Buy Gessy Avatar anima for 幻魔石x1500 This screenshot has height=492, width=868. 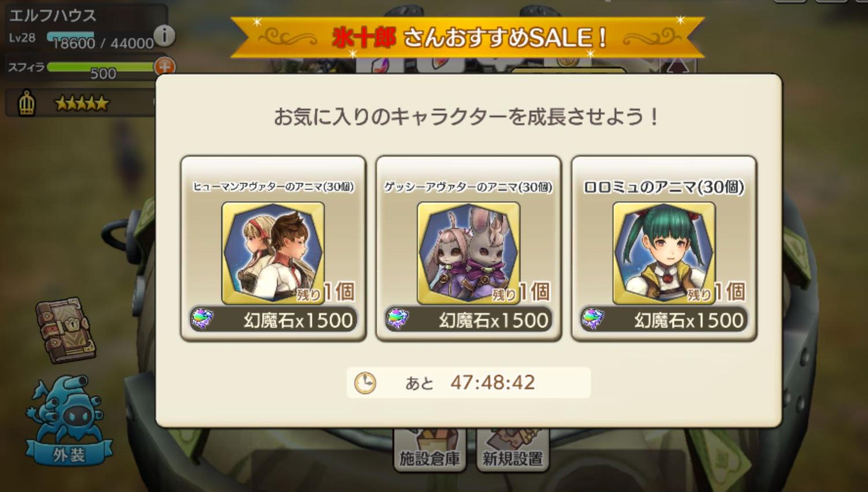(x=469, y=320)
